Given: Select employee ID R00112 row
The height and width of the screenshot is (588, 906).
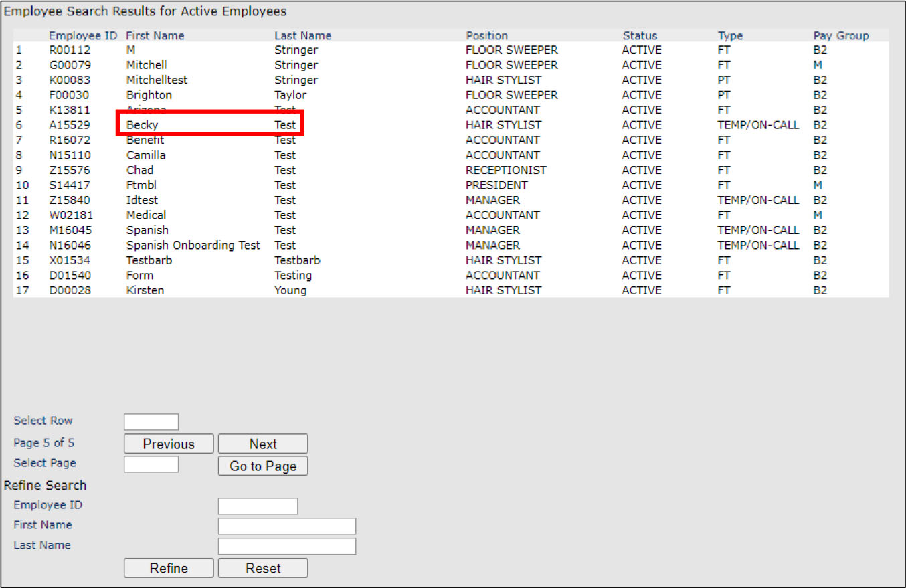Looking at the screenshot, I should [x=69, y=50].
